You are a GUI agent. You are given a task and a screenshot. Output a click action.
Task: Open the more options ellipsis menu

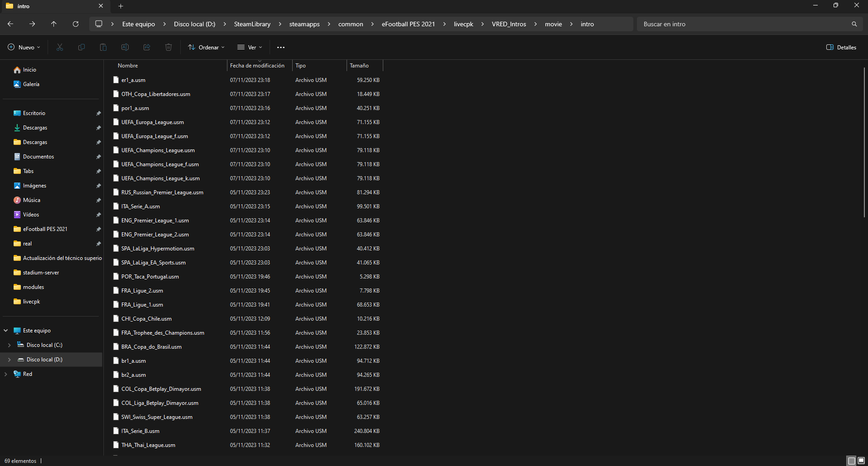(281, 47)
